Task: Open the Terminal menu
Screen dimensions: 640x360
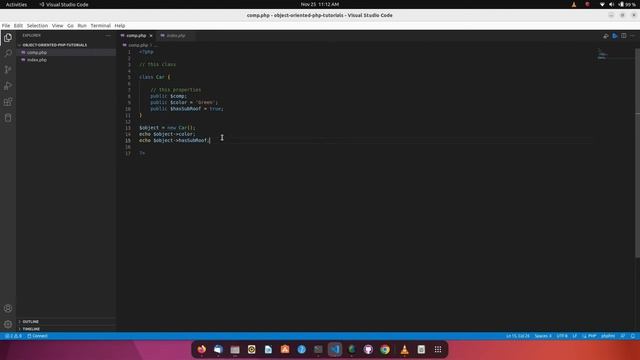Action: [100, 25]
